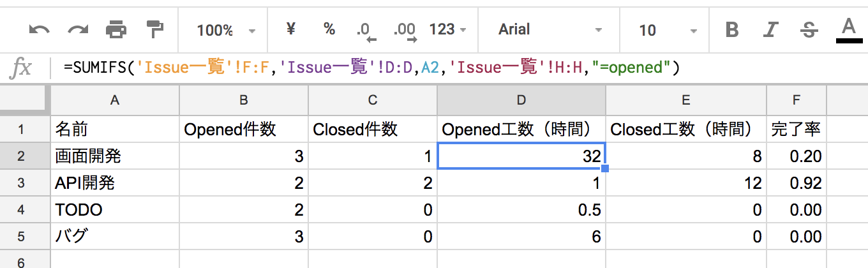
Task: Open the font size 10 dropdown
Action: click(x=667, y=30)
